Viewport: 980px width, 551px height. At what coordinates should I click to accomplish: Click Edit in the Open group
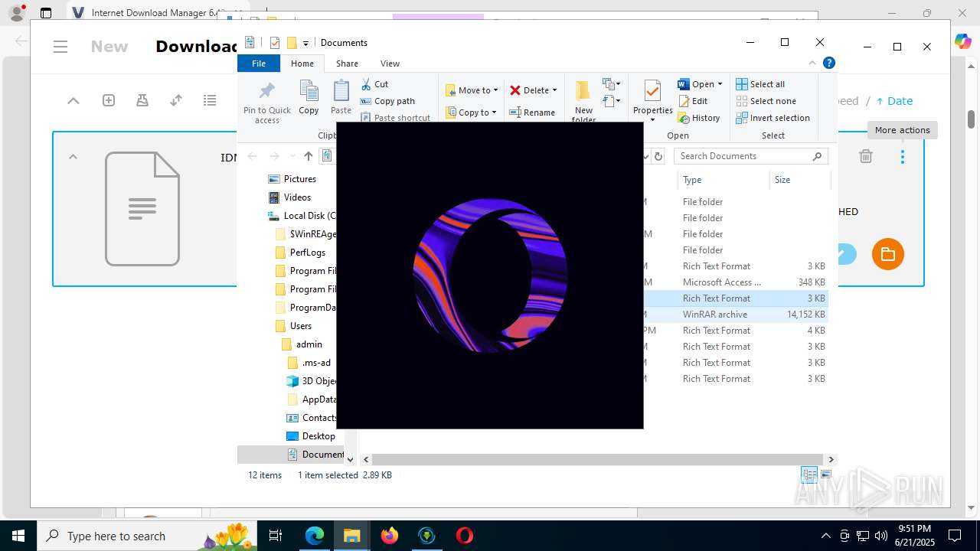(693, 101)
